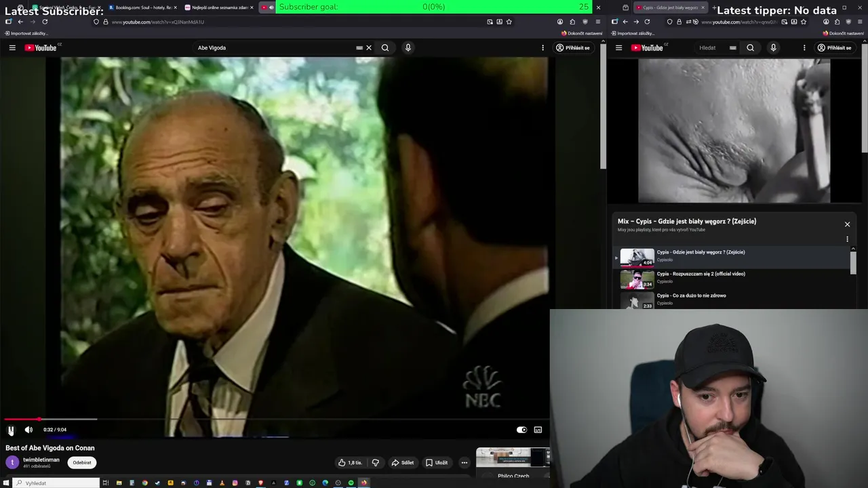868x488 pixels.
Task: Reload page in right browser window
Action: pyautogui.click(x=647, y=22)
